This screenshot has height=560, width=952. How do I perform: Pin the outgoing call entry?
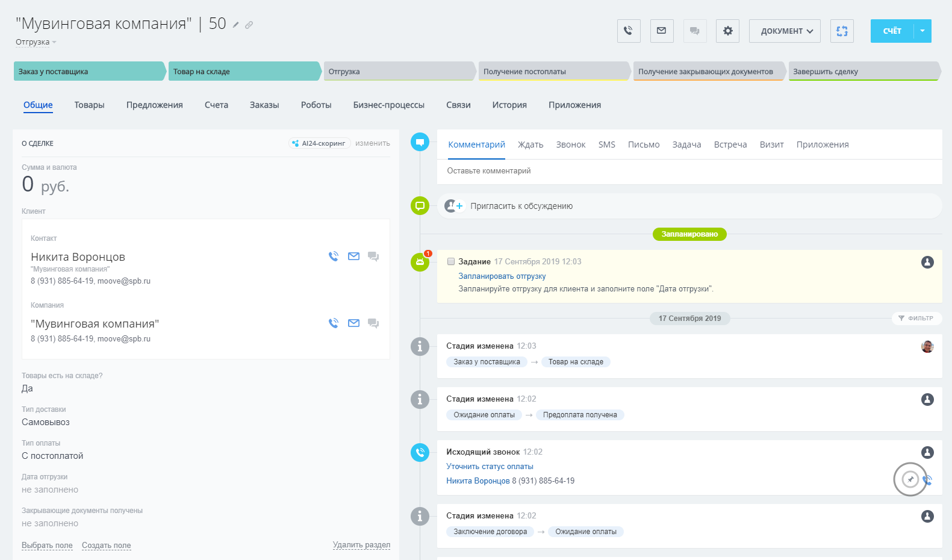click(x=910, y=479)
